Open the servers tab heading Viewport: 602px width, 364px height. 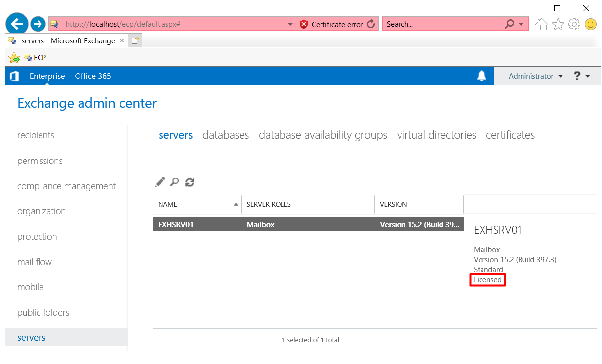pyautogui.click(x=175, y=135)
